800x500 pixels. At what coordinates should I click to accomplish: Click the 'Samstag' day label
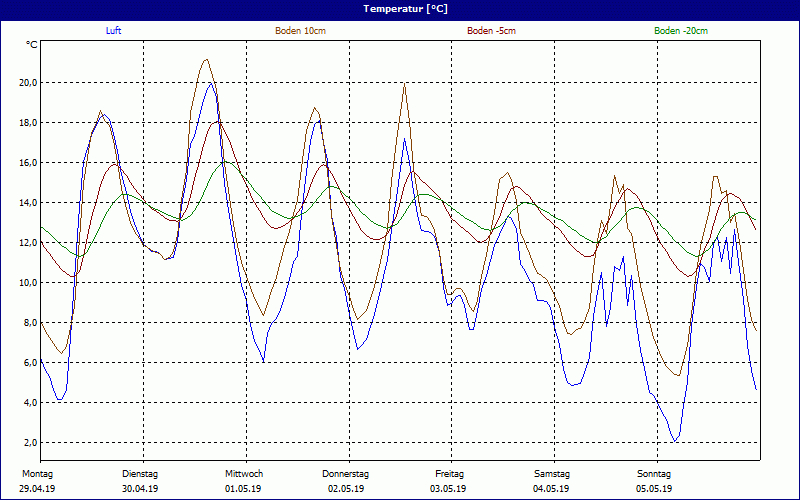552,474
